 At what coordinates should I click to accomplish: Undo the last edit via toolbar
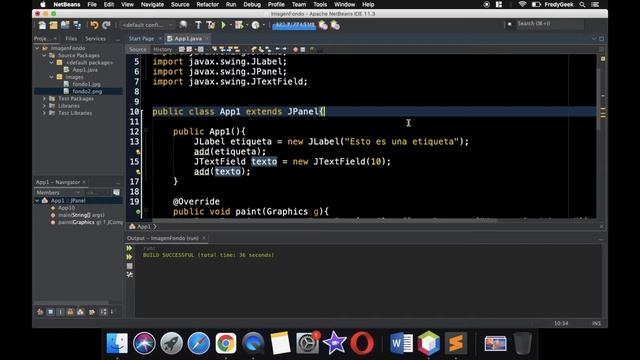[94, 25]
